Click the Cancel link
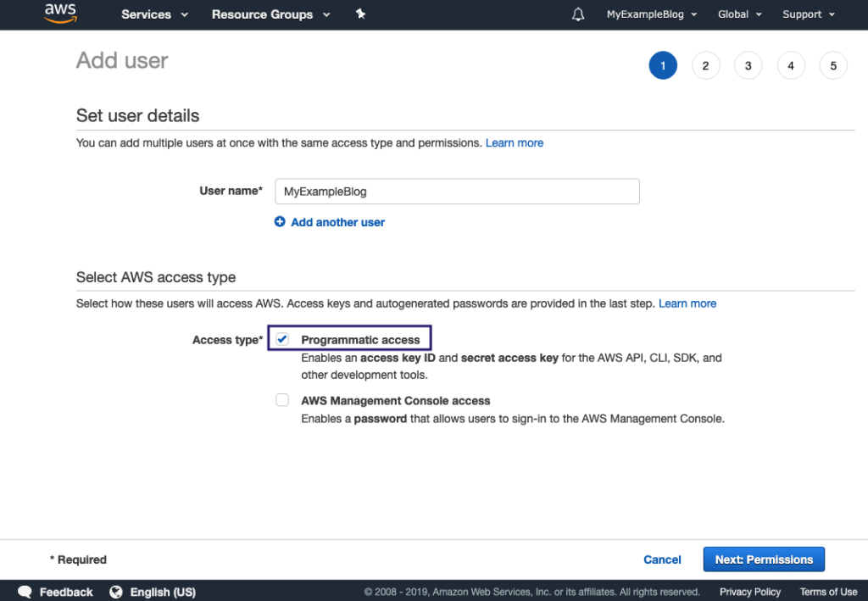Viewport: 868px width, 601px height. click(x=662, y=559)
